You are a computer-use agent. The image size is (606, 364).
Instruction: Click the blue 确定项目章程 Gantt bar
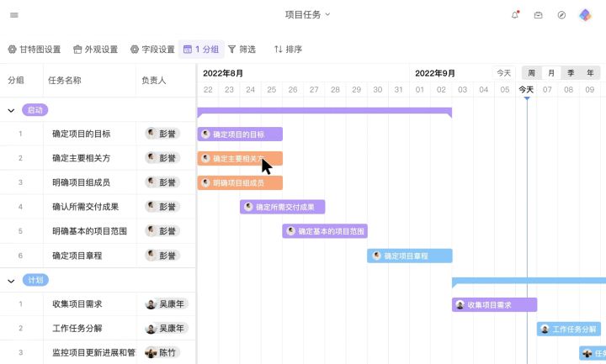tap(409, 256)
